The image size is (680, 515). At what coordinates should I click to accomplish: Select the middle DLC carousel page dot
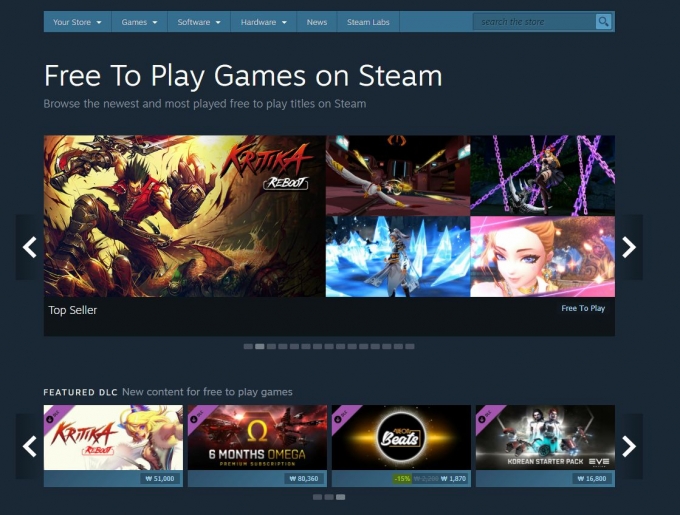pos(329,497)
